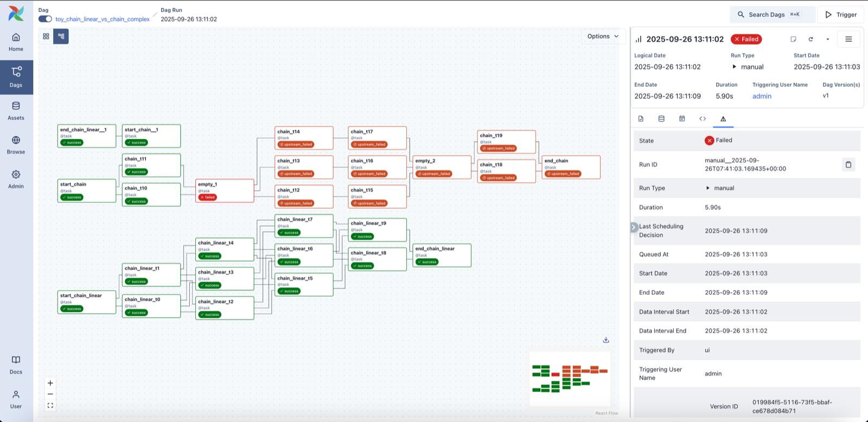Open the User menu in the sidebar
This screenshot has width=868, height=422.
(16, 400)
